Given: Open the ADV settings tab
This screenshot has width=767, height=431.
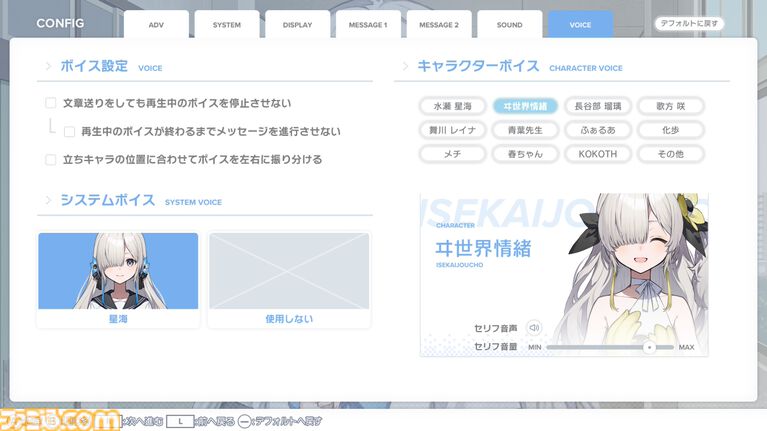Looking at the screenshot, I should coord(156,25).
